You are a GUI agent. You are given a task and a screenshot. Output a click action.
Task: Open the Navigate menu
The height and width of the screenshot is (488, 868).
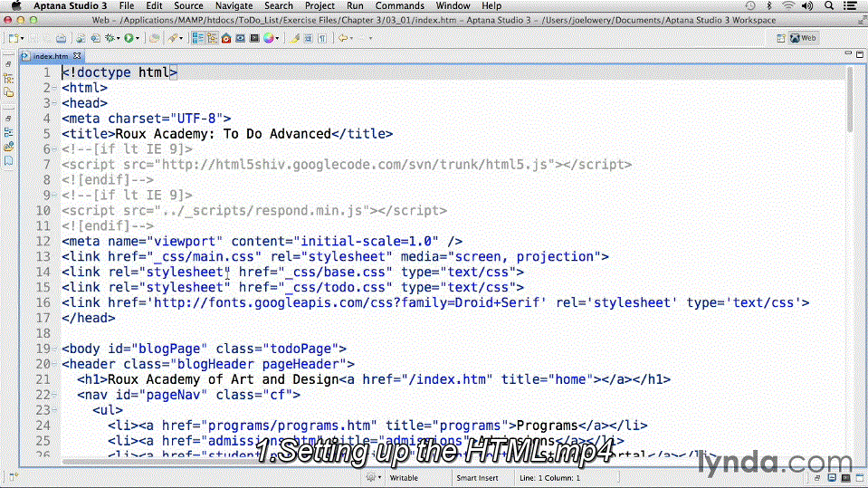coord(234,5)
